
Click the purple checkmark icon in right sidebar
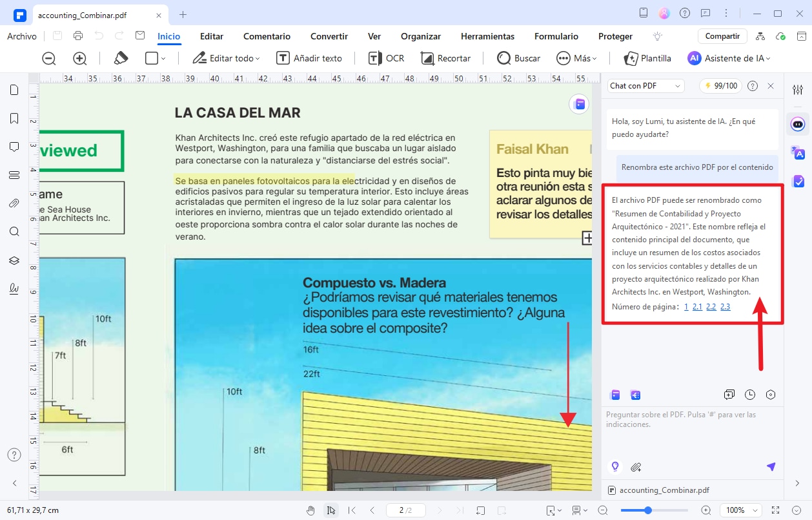coord(798,181)
